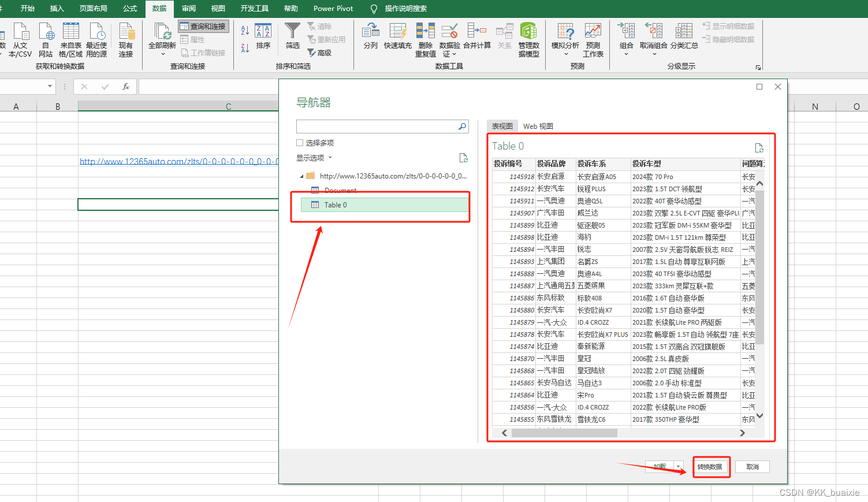
Task: Click preview scroll down arrow
Action: [760, 415]
